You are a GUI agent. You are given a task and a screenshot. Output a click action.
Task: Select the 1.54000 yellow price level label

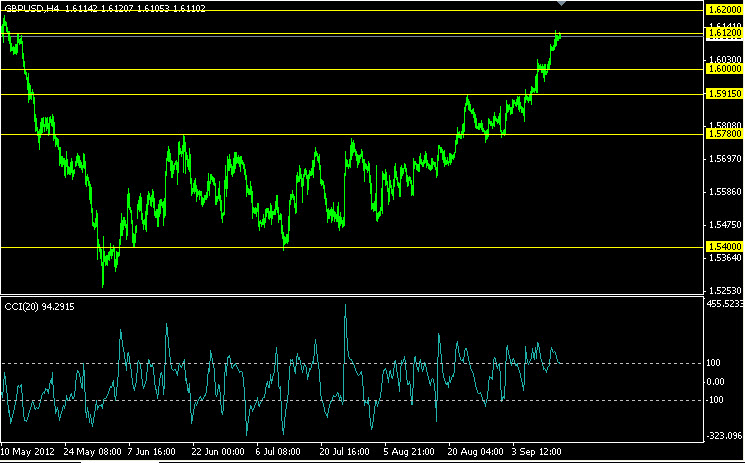pos(725,247)
